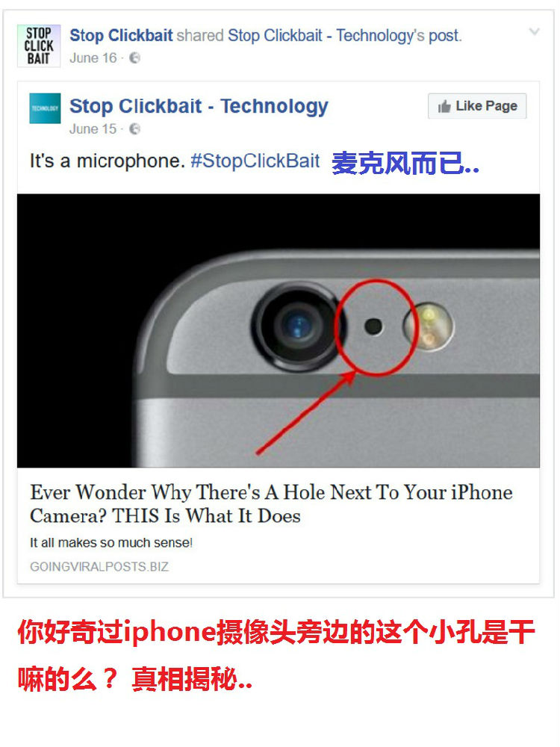Viewport: 560px width, 747px height.
Task: Click the June 15 timestamp
Action: click(93, 129)
